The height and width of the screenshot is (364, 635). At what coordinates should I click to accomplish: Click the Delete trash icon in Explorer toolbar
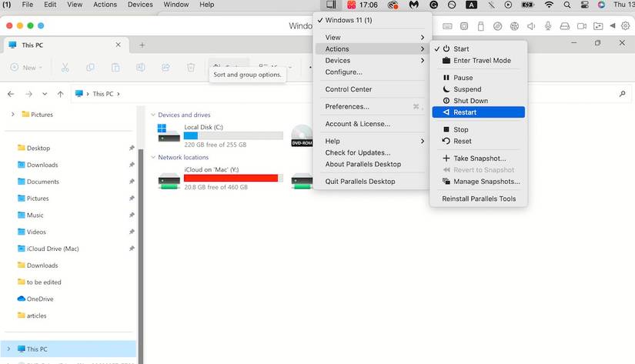[x=191, y=67]
